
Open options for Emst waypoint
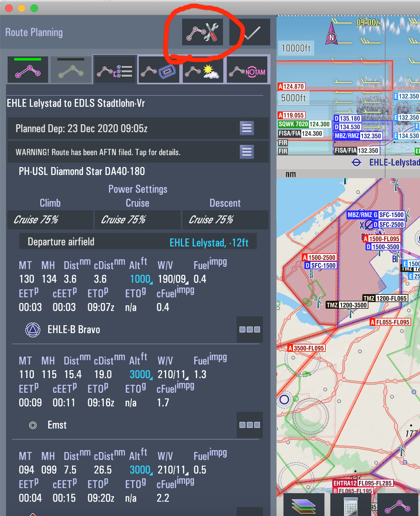point(250,425)
